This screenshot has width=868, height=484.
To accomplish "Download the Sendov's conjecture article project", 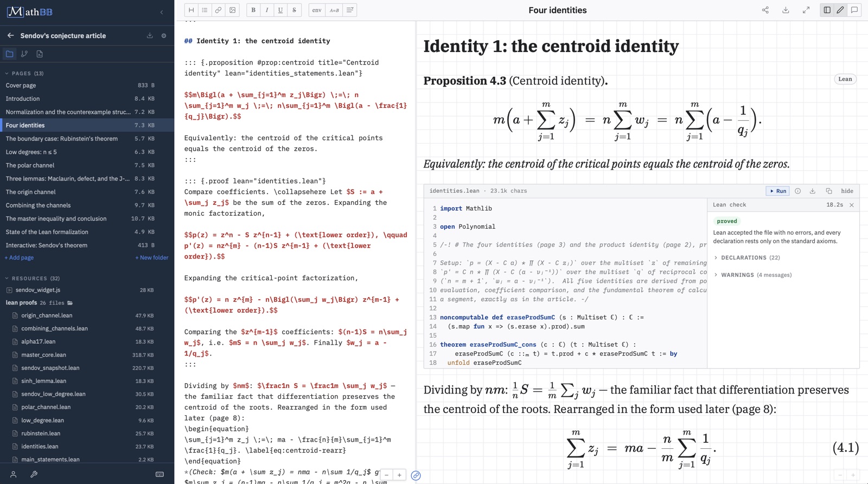I will pos(150,36).
